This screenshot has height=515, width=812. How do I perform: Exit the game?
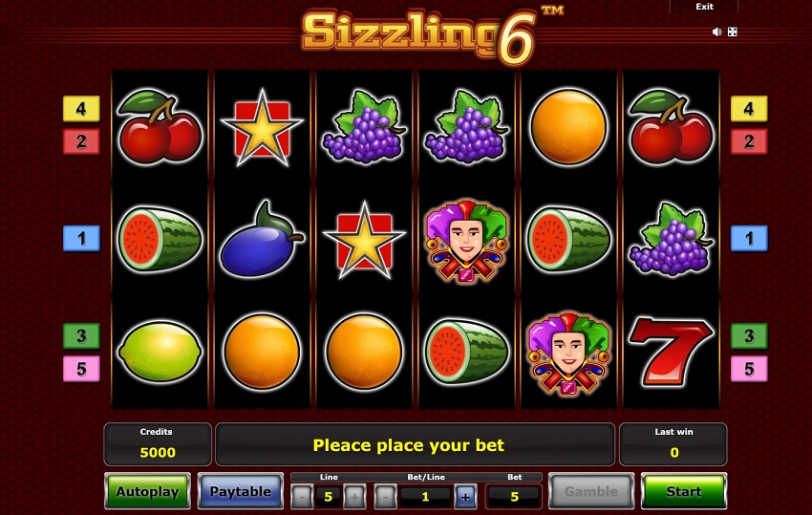pos(704,7)
